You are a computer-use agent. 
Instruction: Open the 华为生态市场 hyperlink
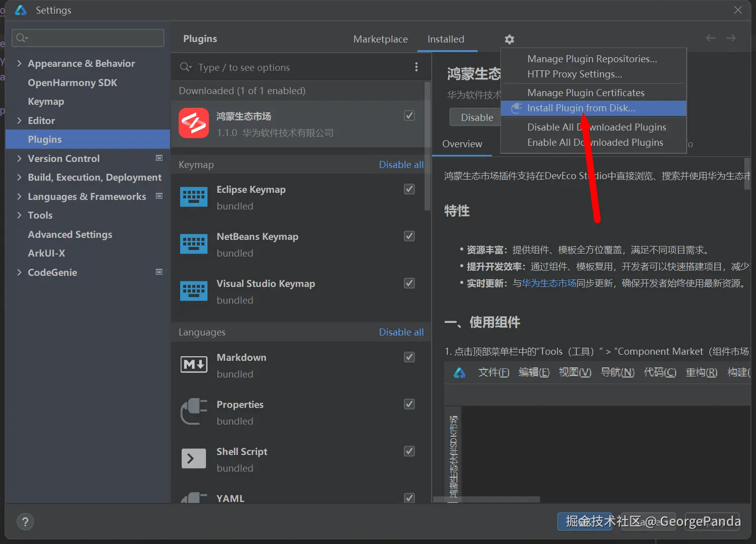[x=549, y=283]
